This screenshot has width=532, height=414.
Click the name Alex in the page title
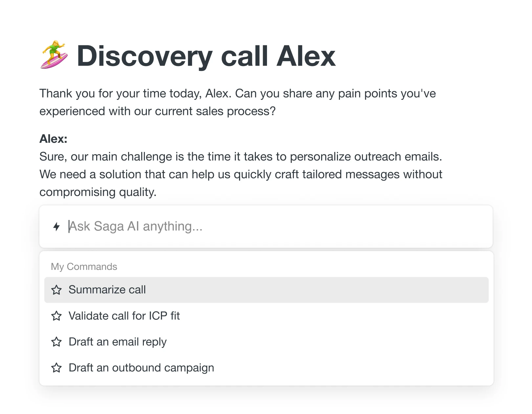[x=306, y=56]
